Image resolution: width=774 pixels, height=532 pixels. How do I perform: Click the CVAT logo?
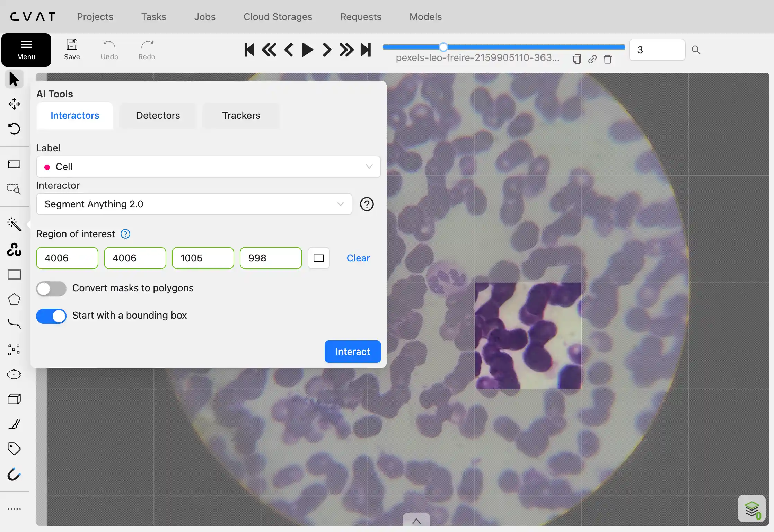click(x=33, y=17)
